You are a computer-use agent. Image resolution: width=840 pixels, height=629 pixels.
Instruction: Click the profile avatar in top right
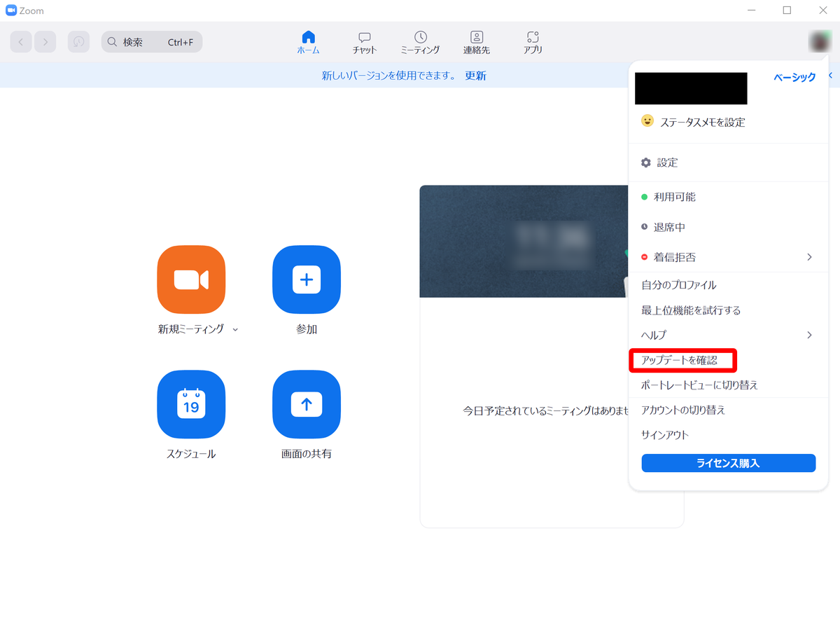tap(818, 42)
